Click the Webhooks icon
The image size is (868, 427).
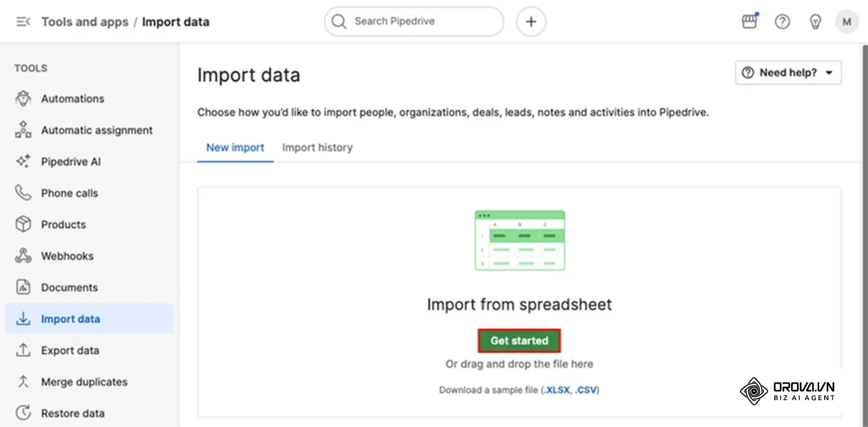pos(23,256)
